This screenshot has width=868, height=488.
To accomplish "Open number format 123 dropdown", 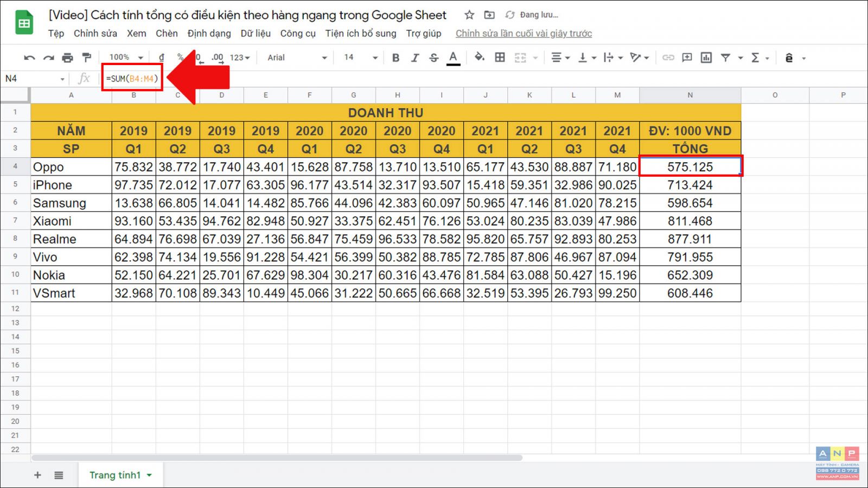I will click(x=240, y=57).
